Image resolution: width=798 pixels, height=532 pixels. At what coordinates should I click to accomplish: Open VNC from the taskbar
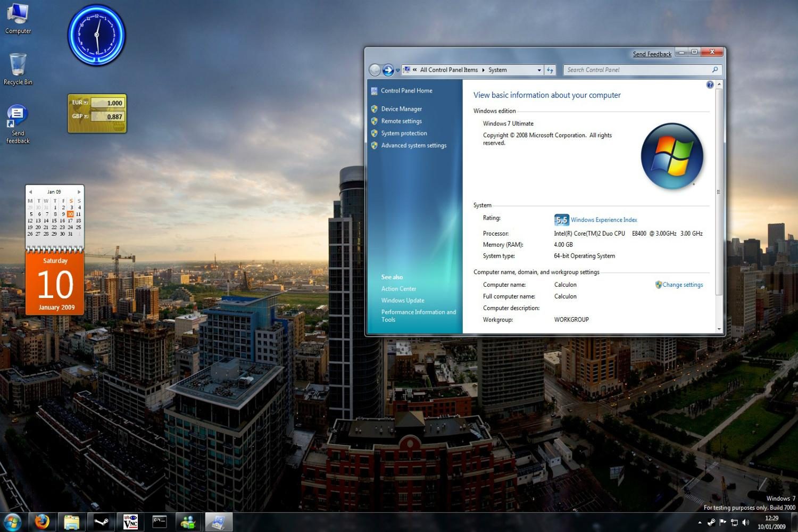click(x=130, y=522)
